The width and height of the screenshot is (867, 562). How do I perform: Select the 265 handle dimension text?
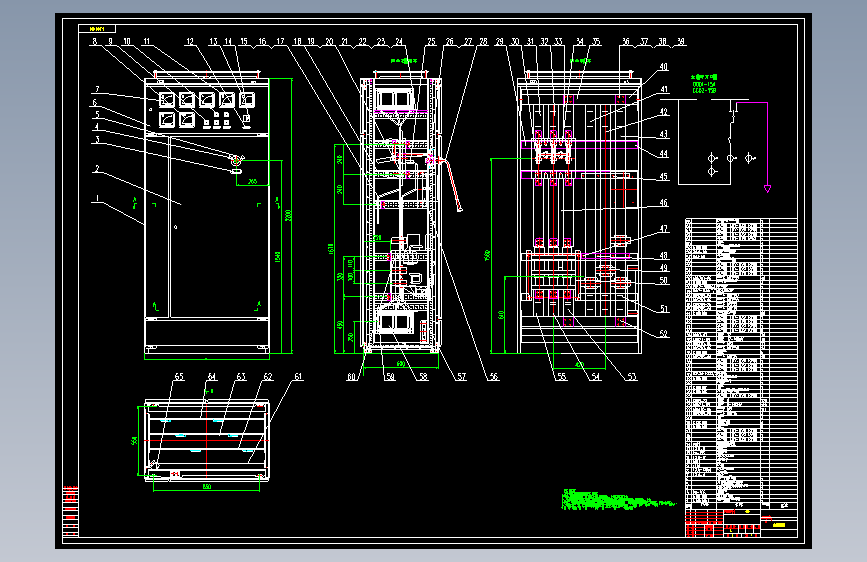(x=252, y=181)
